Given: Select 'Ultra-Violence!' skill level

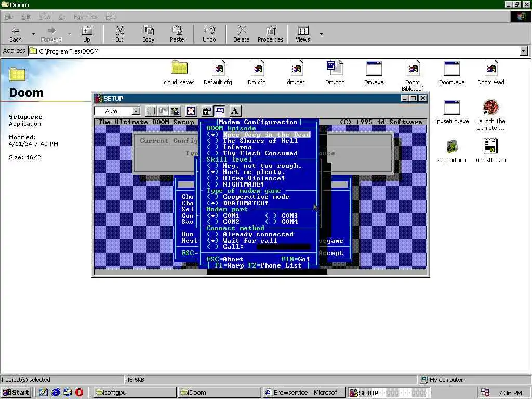Looking at the screenshot, I should point(246,178).
